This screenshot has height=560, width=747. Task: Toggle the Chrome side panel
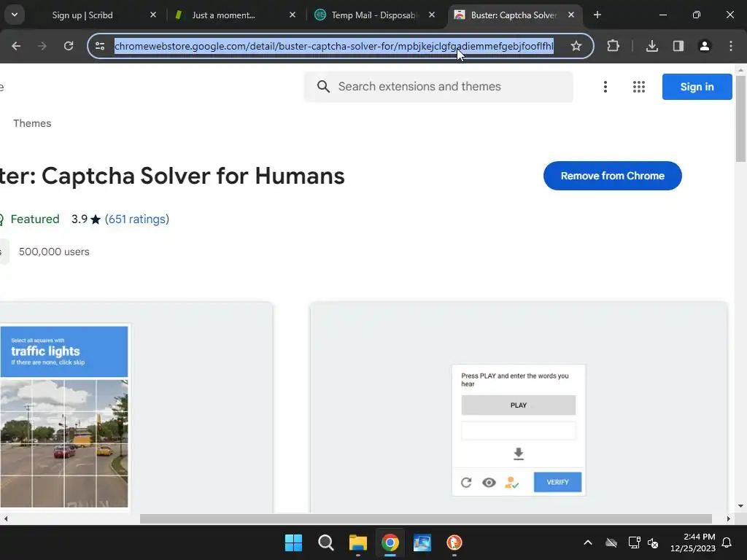678,46
